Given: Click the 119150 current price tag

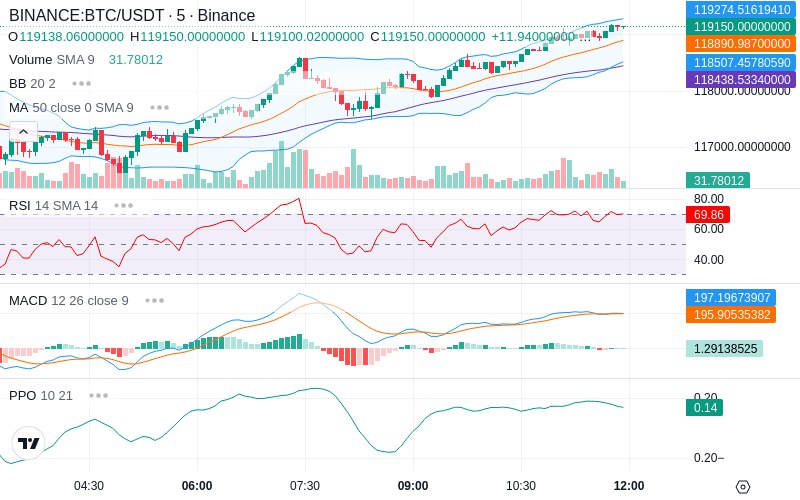Looking at the screenshot, I should coord(741,27).
